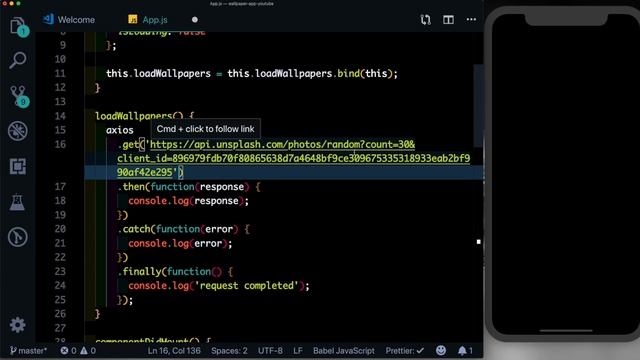Open Source Control view with badge 9
This screenshot has width=640, height=360.
(18, 96)
